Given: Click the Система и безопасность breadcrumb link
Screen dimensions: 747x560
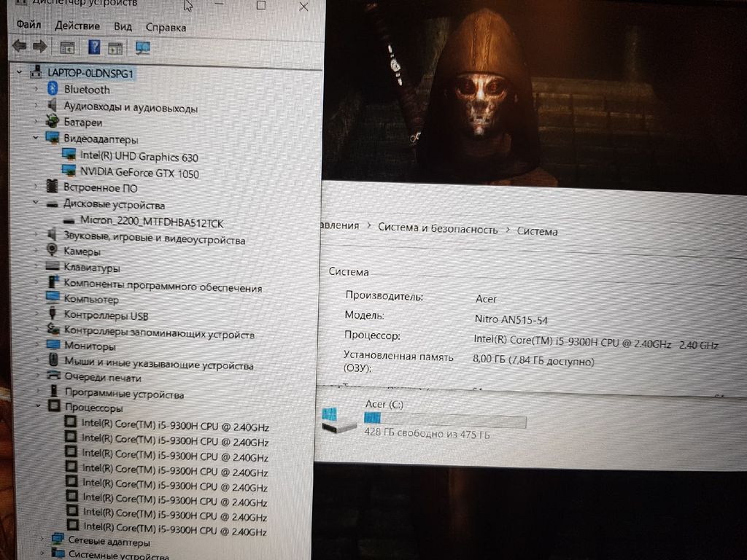Looking at the screenshot, I should [x=438, y=228].
